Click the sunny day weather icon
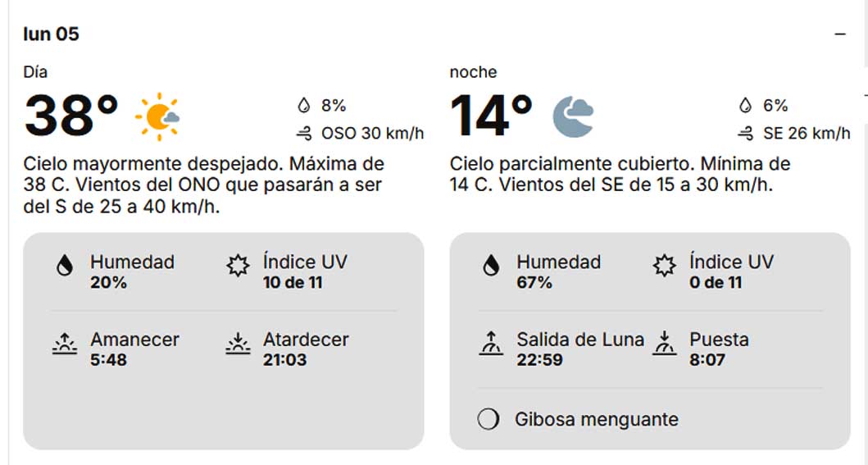This screenshot has height=465, width=868. (157, 116)
